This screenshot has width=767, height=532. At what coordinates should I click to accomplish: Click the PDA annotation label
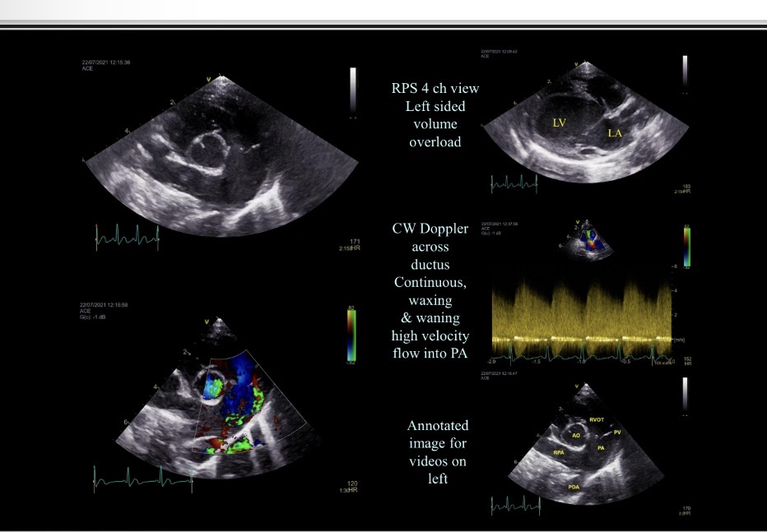point(574,487)
